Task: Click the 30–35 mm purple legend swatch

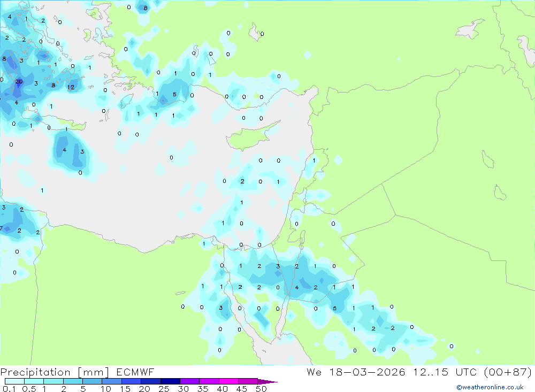Action: click(189, 381)
